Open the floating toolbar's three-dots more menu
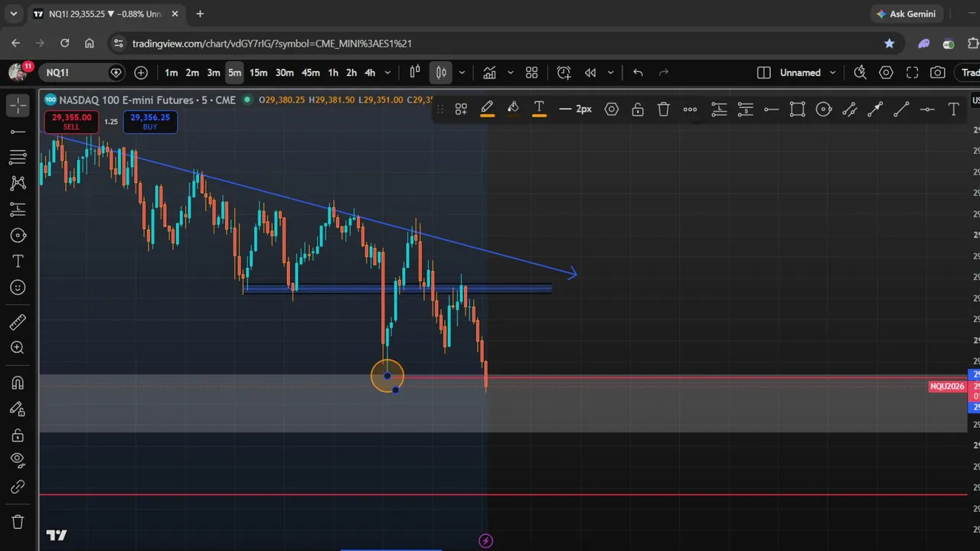The image size is (980, 551). 690,109
